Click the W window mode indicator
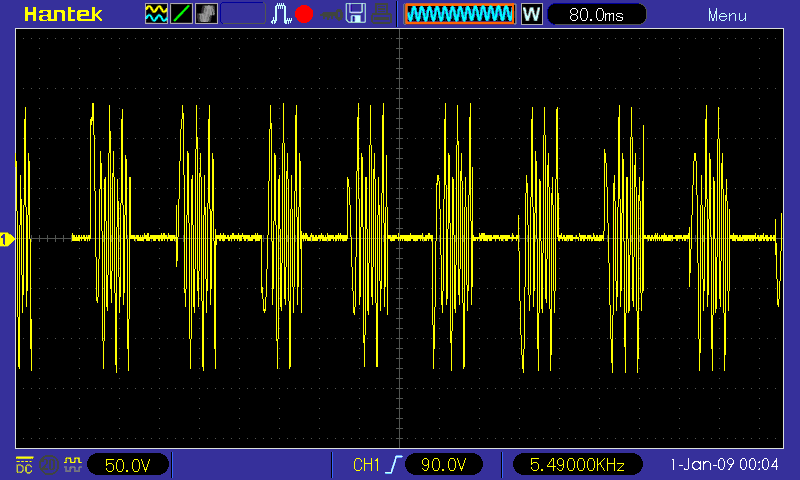This screenshot has height=480, width=800. coord(532,14)
